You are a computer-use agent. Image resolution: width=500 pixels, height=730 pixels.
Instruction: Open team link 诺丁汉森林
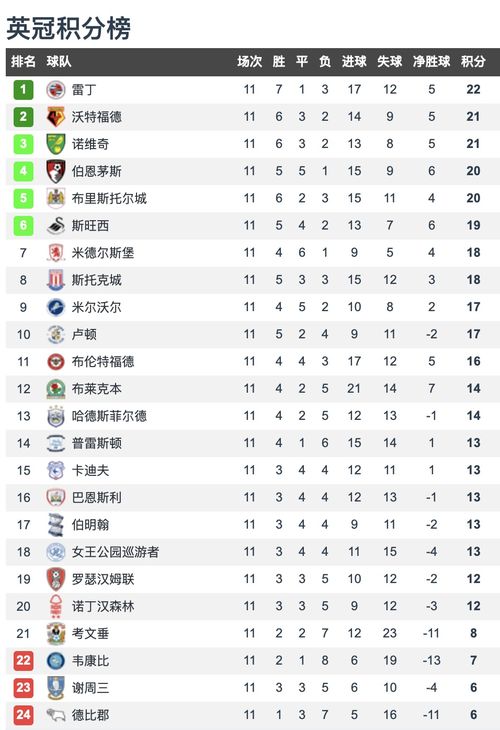[103, 606]
